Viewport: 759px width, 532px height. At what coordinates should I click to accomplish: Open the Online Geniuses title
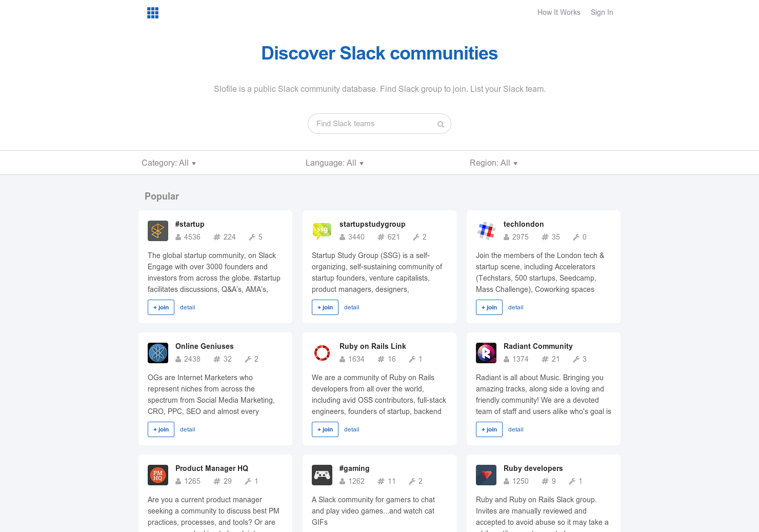(205, 346)
